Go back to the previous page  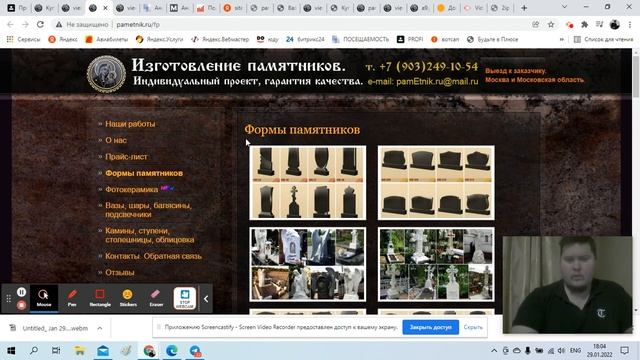click(x=10, y=24)
